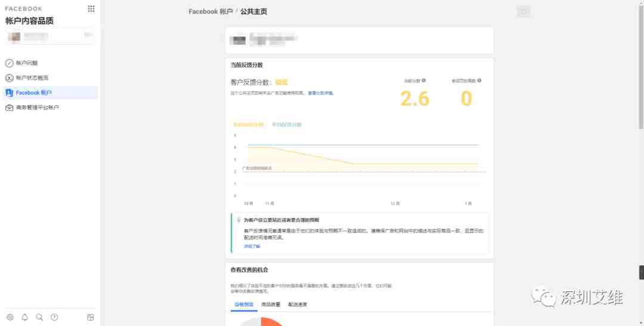644x326 pixels.
Task: Click the 为客户设立更贴近或者更合理的预期 tip heading
Action: tap(281, 220)
